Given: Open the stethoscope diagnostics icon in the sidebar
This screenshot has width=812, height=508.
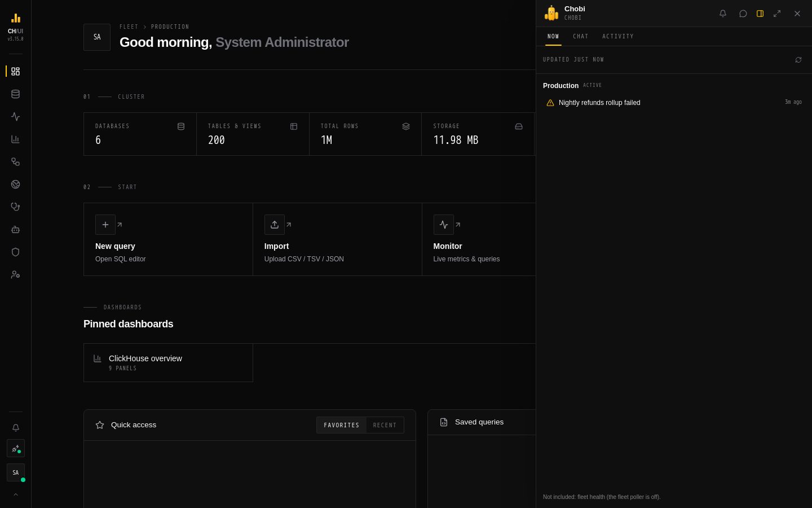Looking at the screenshot, I should point(15,207).
